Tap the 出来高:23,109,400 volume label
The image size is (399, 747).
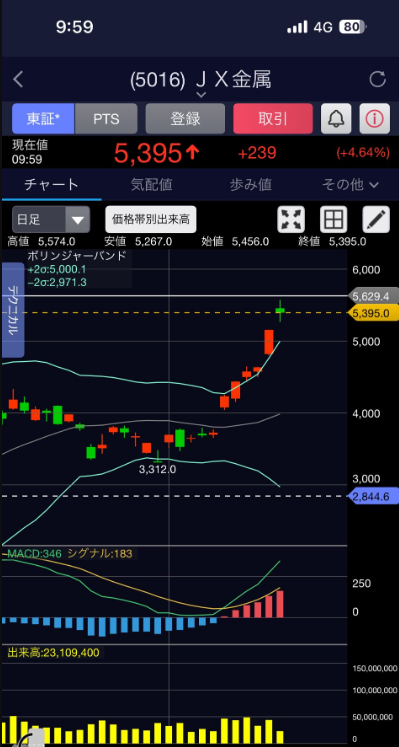pos(53,652)
